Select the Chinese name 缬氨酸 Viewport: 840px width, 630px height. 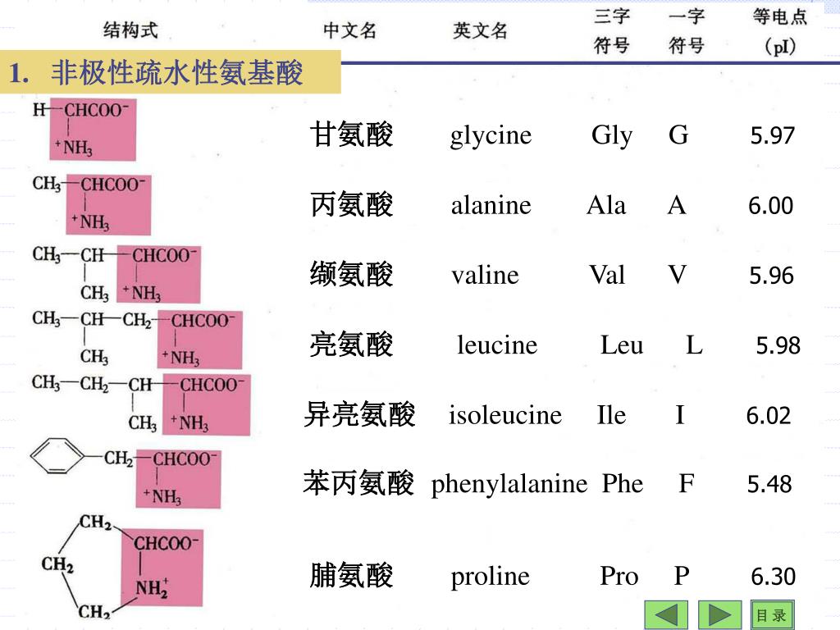[x=351, y=274]
